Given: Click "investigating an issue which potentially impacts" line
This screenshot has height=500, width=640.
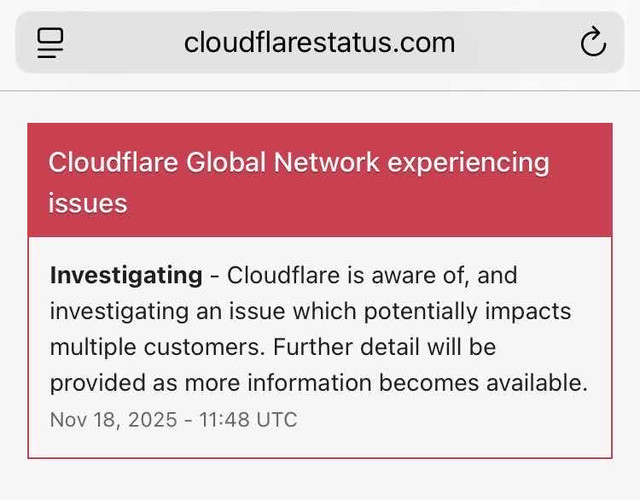Looking at the screenshot, I should pos(310,311).
